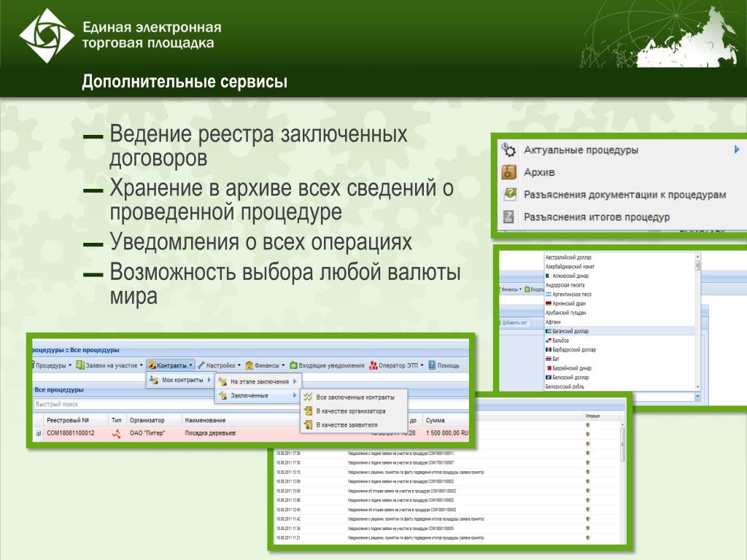Click the Финансы bank icon
The width and height of the screenshot is (747, 560).
coord(249,365)
